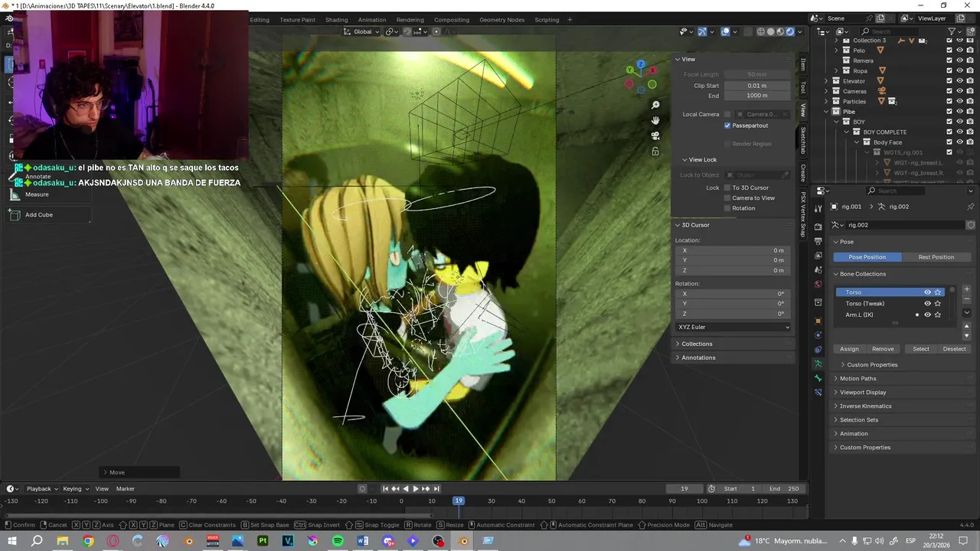Select material preview shading mode

pos(780,31)
